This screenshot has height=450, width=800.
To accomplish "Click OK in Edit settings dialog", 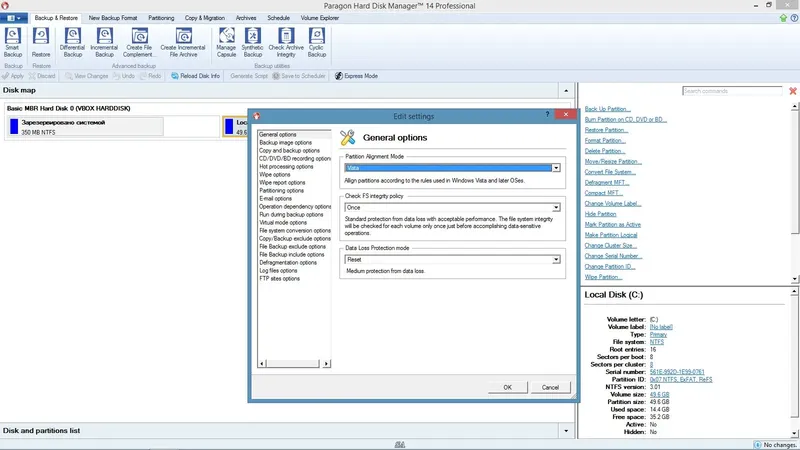I will click(507, 387).
